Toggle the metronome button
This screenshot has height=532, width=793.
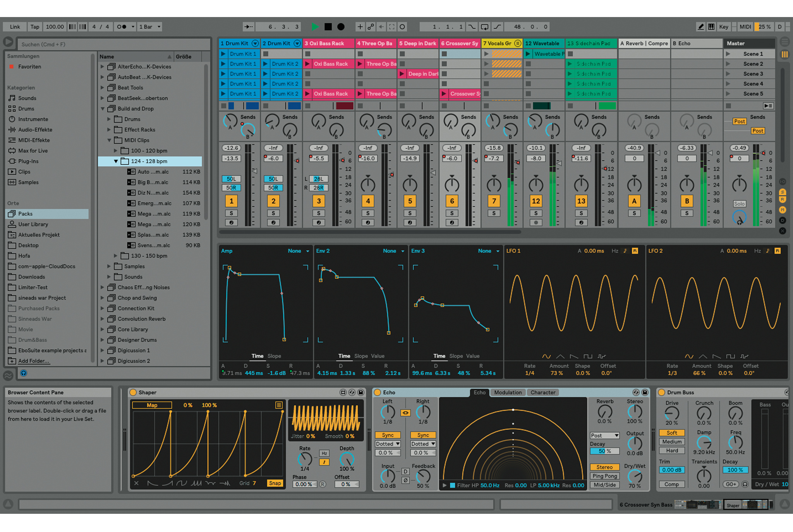click(122, 27)
